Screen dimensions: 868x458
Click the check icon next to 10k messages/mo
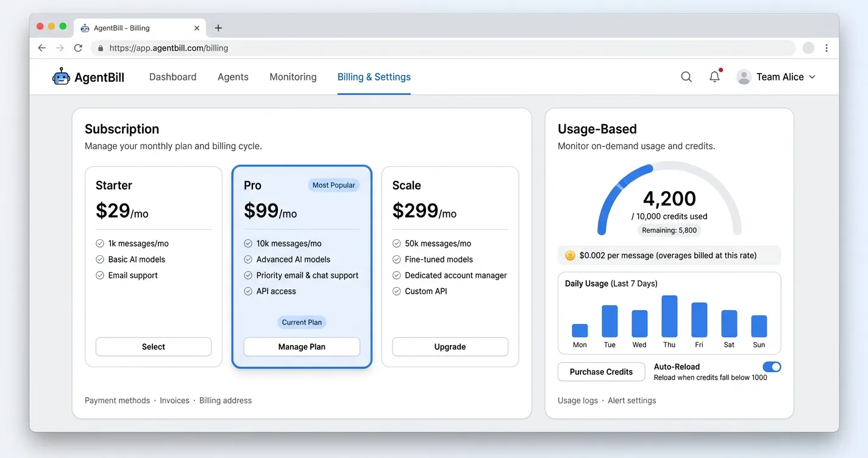(x=248, y=243)
